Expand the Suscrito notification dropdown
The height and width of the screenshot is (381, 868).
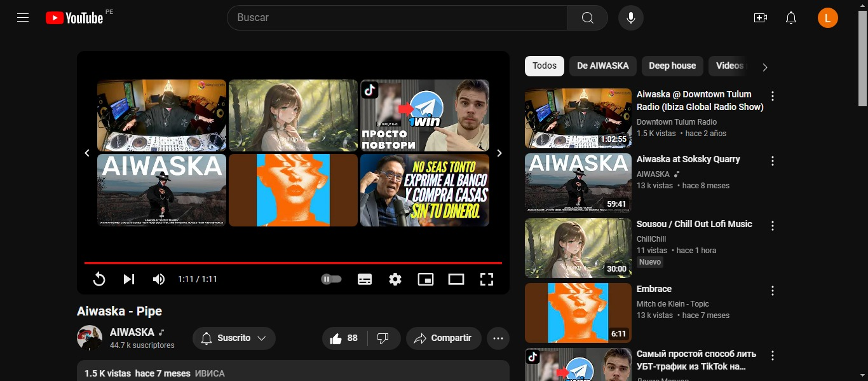click(x=234, y=338)
